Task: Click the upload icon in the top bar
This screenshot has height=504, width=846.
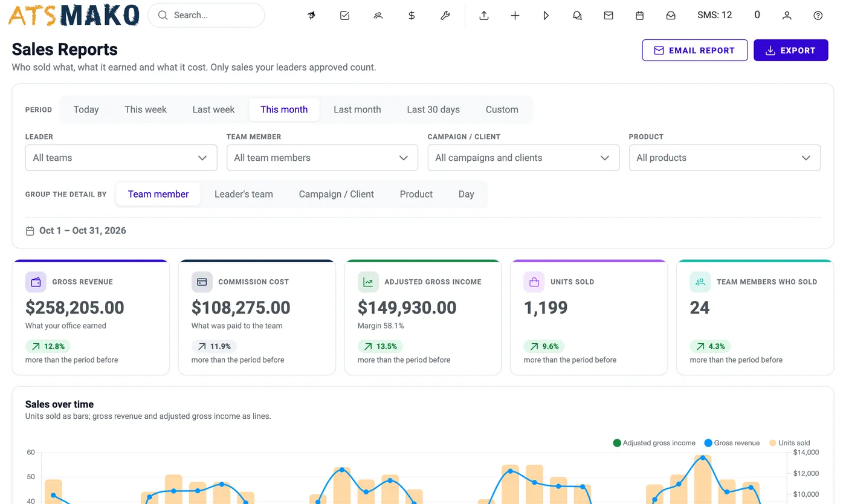Action: (x=484, y=16)
